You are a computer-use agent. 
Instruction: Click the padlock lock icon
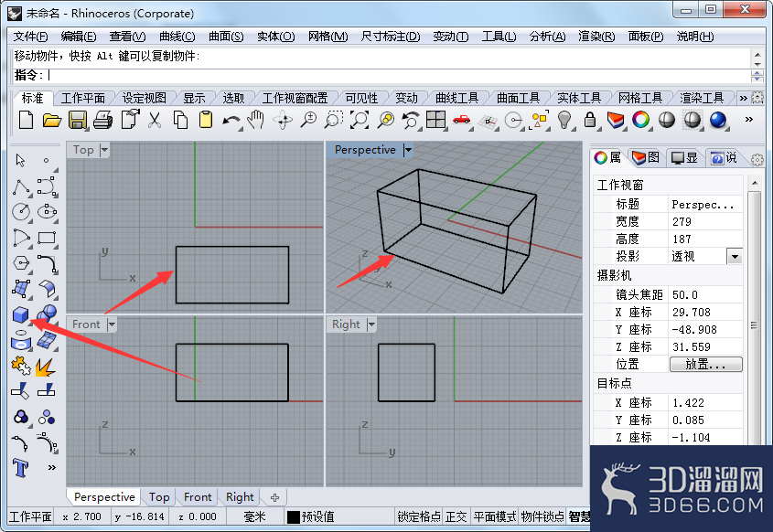pos(590,120)
